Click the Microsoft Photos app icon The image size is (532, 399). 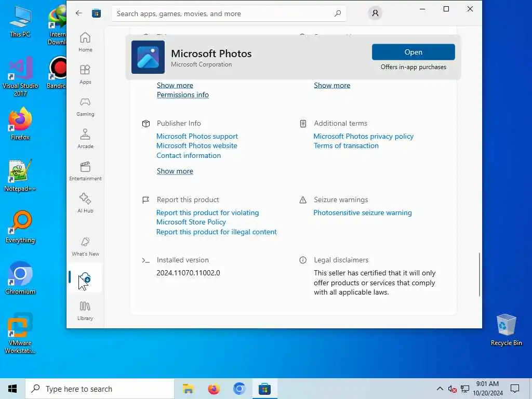click(148, 57)
